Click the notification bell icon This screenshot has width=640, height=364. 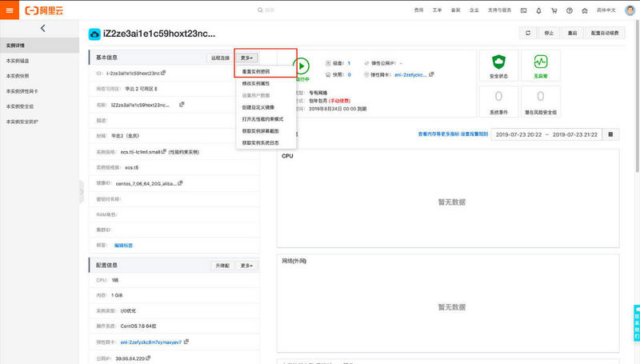(x=538, y=10)
